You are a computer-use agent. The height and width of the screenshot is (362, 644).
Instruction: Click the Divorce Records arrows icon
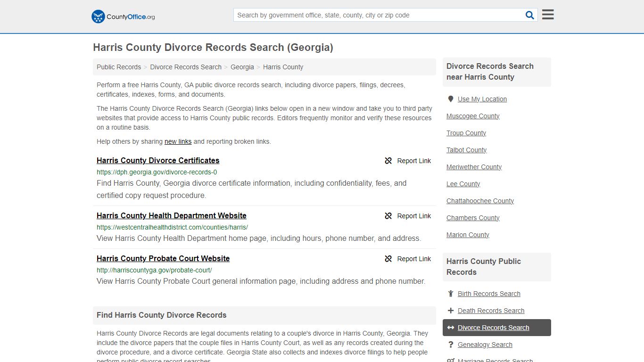[x=451, y=328]
